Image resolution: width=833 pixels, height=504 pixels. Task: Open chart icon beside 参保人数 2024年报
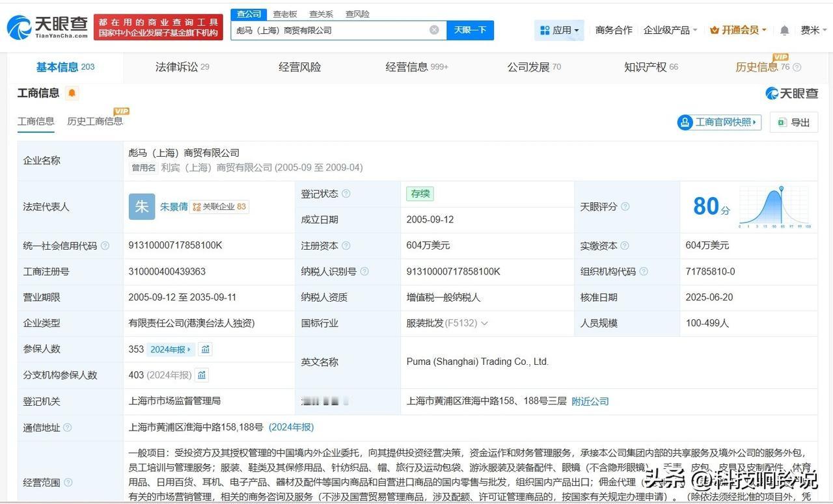pos(206,349)
